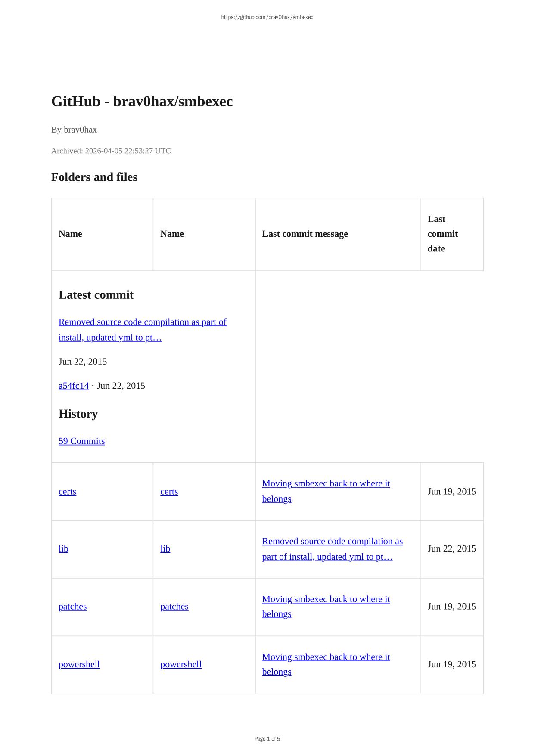Open the patches row commit message link
The height and width of the screenshot is (756, 535).
click(326, 599)
